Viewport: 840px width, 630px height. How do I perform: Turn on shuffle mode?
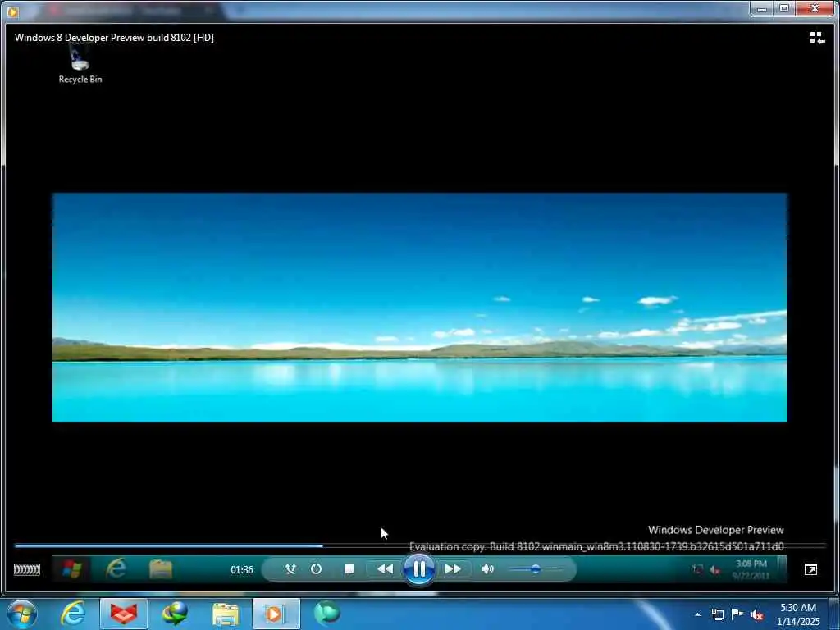(290, 569)
